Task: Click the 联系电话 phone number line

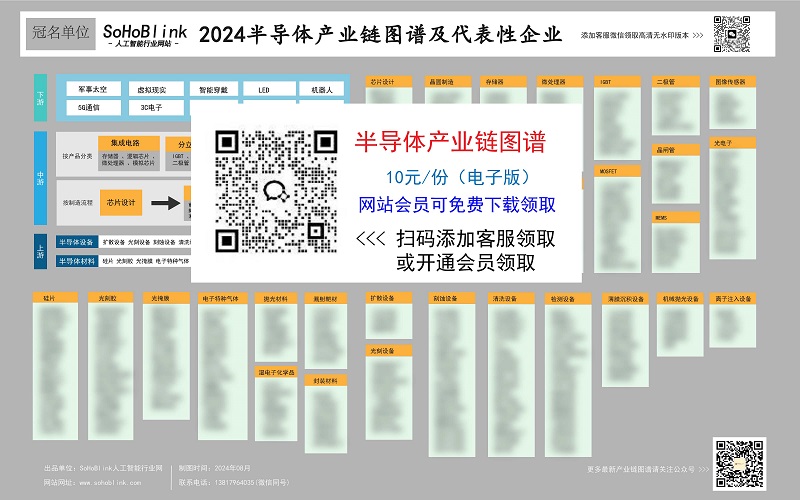Action: point(234,482)
